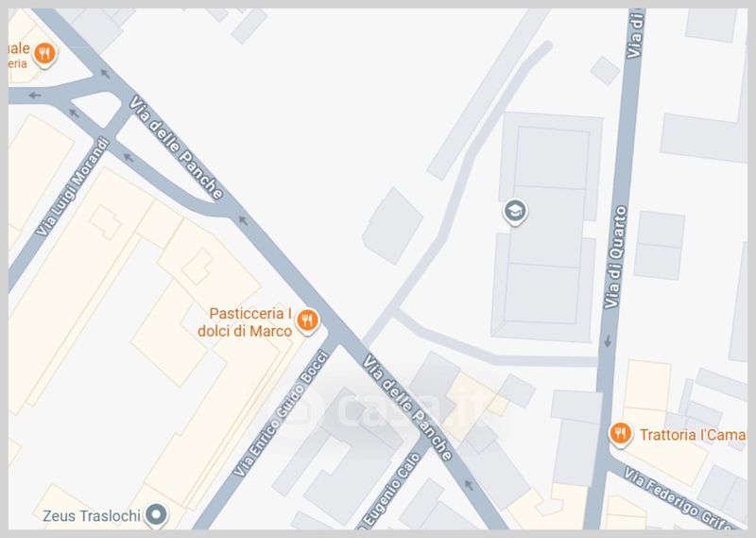Select the school graduation cap marker
This screenshot has height=538, width=756.
pos(515,212)
